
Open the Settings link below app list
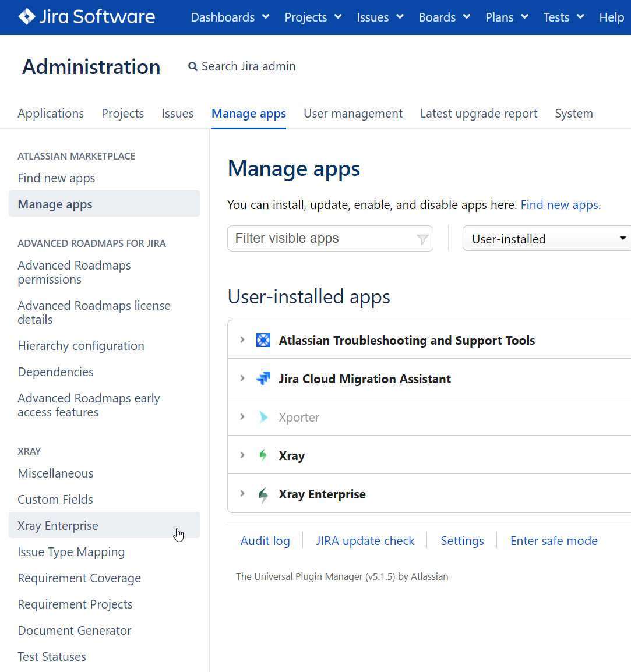point(462,541)
